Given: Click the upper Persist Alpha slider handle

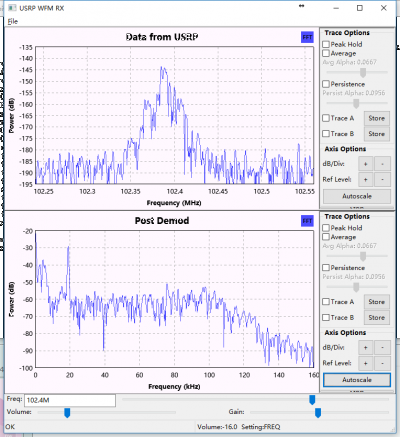Looking at the screenshot, I should (356, 103).
